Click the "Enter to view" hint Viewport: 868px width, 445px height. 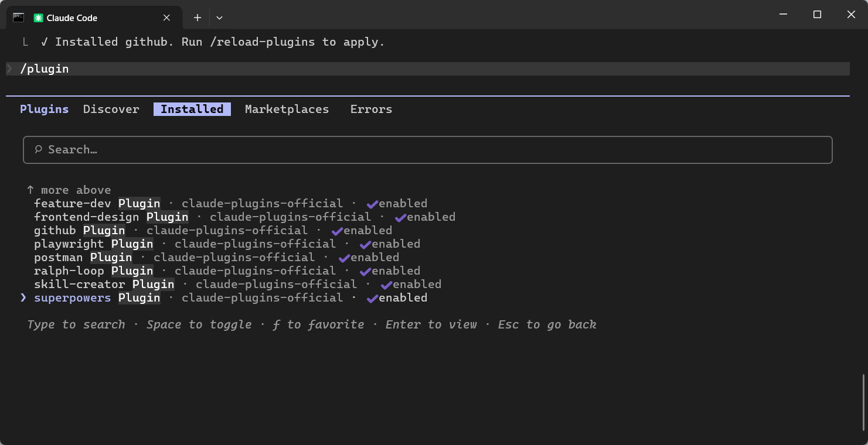(x=431, y=325)
